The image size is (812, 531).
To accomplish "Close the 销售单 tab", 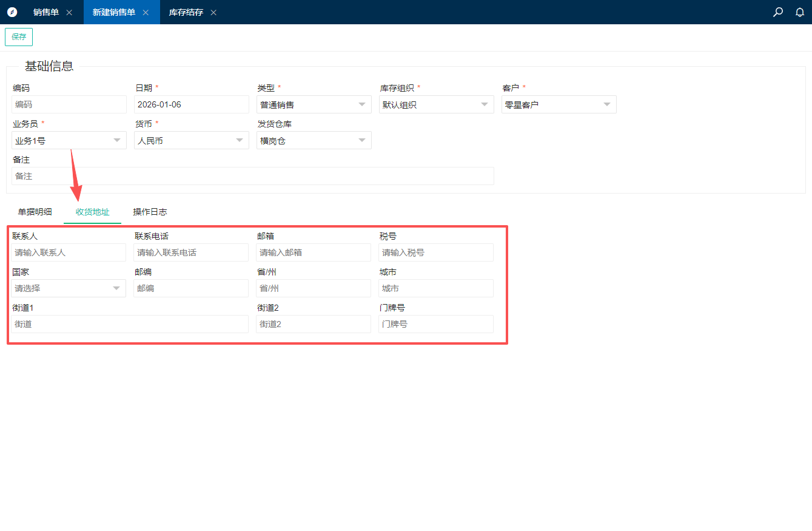I will tap(69, 13).
